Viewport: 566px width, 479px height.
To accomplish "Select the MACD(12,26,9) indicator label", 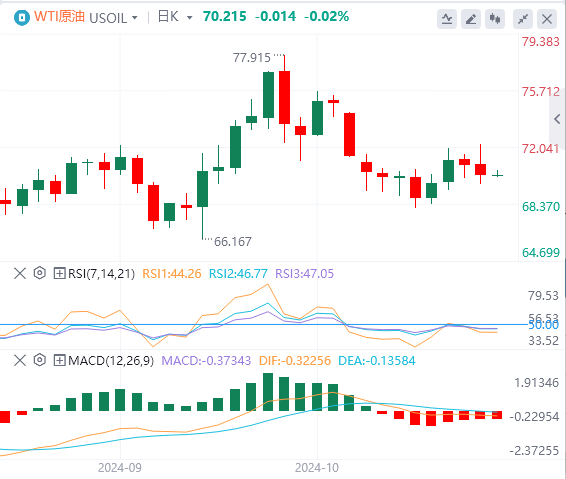I will tap(111, 361).
